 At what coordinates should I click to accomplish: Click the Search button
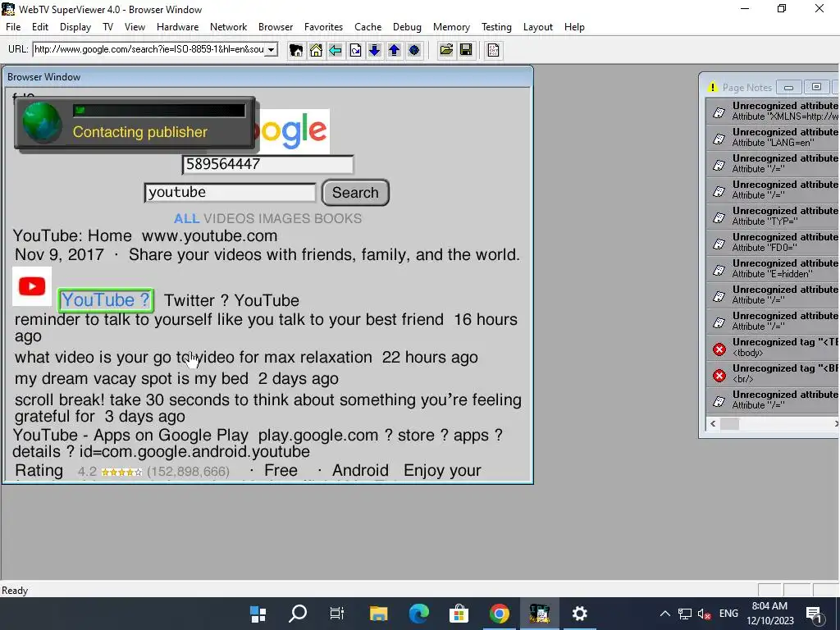(x=355, y=192)
